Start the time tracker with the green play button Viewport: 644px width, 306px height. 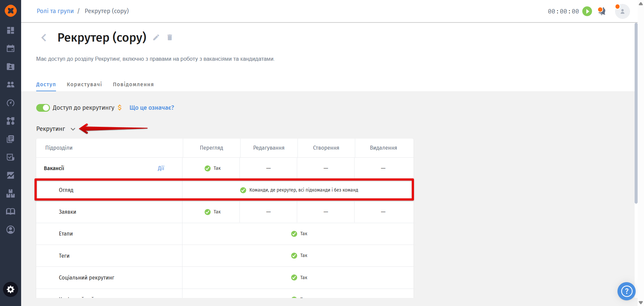pos(587,11)
